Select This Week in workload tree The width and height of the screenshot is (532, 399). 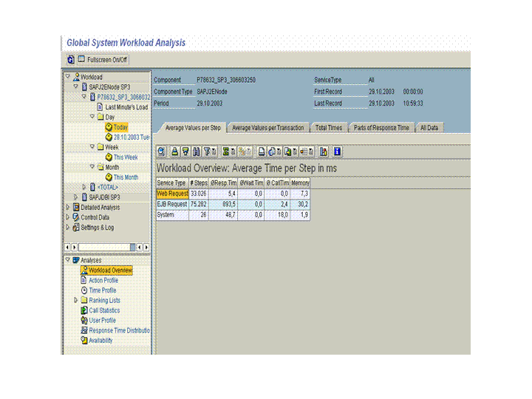(125, 157)
